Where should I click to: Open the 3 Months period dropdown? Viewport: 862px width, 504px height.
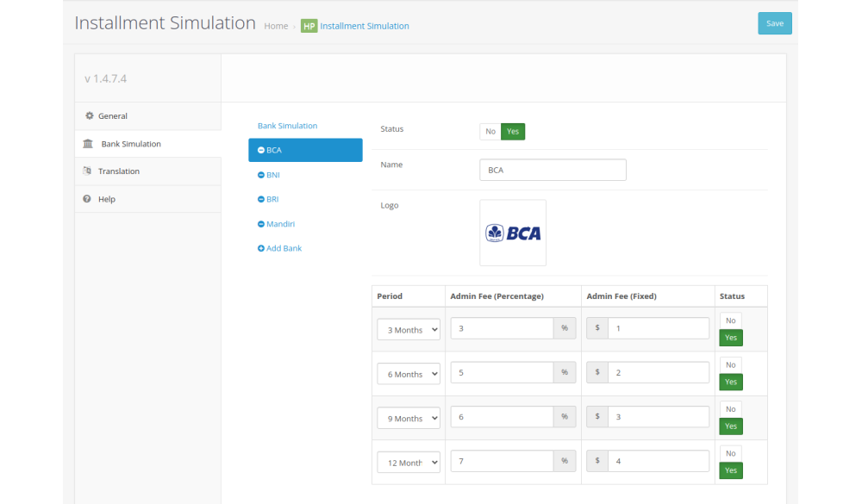(409, 330)
